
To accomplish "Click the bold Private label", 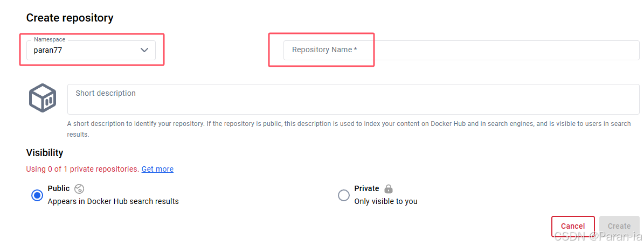I will 366,188.
